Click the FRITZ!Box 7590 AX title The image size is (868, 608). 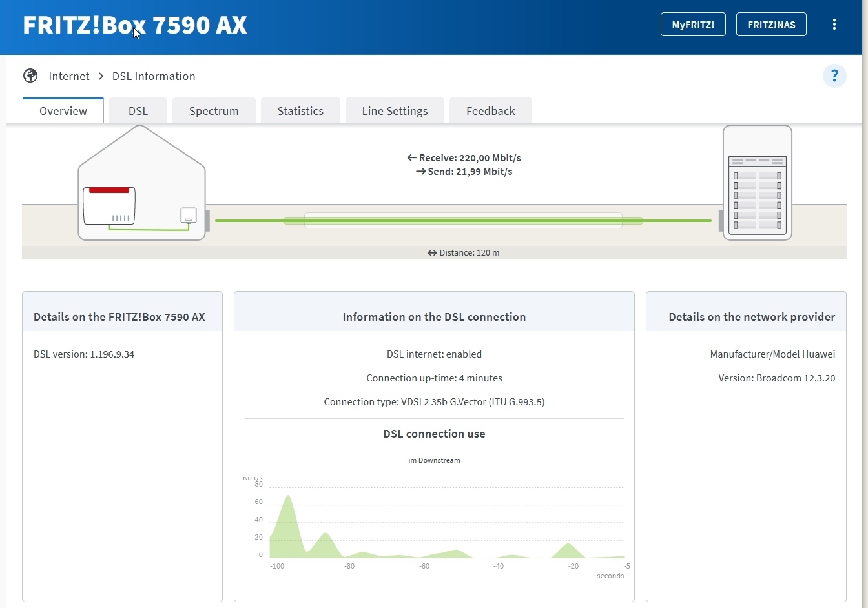pos(135,25)
